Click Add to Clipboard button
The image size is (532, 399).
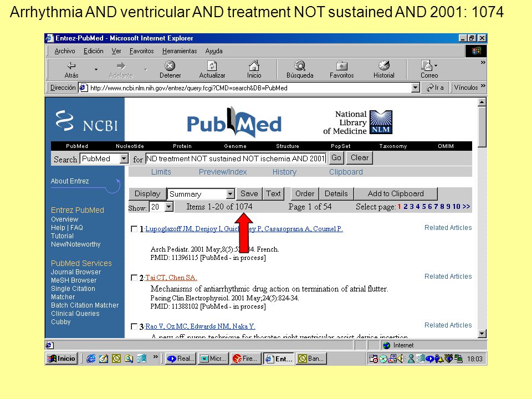click(396, 194)
